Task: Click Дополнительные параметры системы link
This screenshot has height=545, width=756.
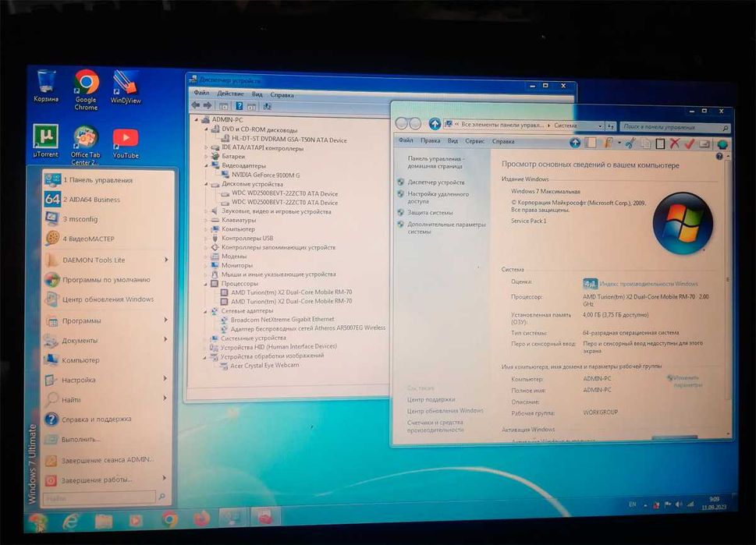Action: 446,228
